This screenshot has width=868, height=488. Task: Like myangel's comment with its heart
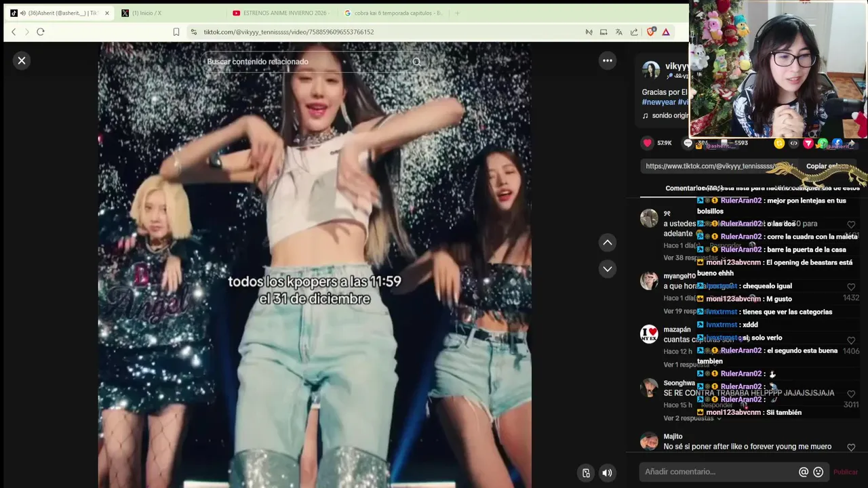click(851, 287)
